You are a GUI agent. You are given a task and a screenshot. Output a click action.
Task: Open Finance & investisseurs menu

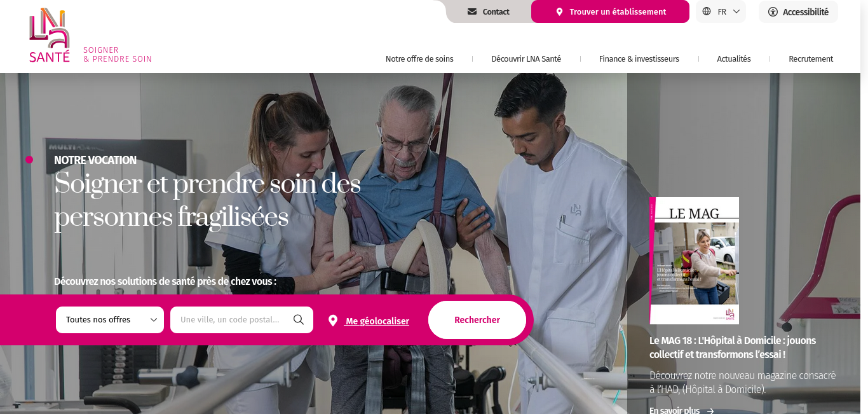click(x=639, y=59)
